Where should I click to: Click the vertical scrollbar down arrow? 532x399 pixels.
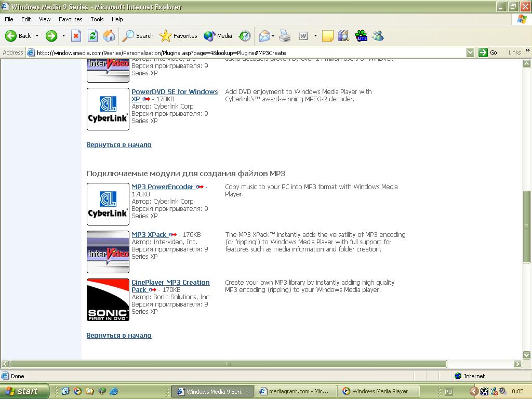(527, 355)
